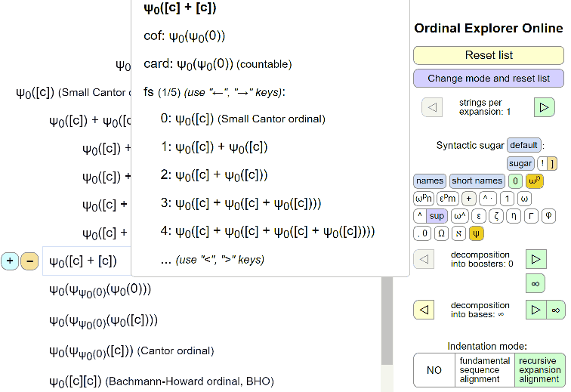Set bases decomposition to infinity
The image size is (571, 392).
(x=556, y=310)
